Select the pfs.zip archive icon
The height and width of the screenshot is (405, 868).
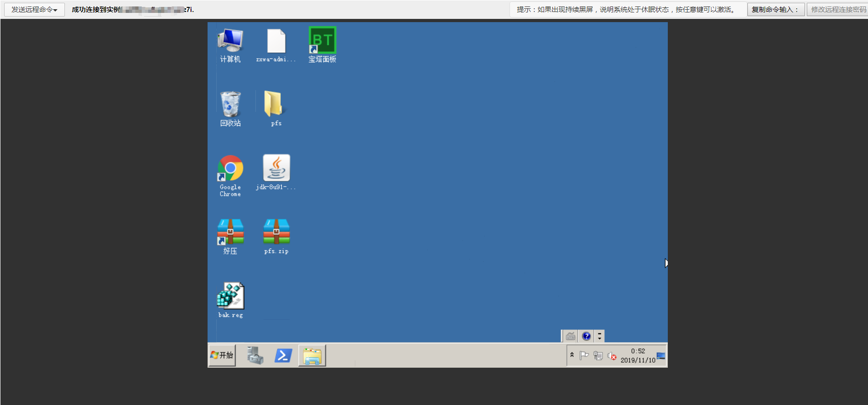tap(276, 237)
